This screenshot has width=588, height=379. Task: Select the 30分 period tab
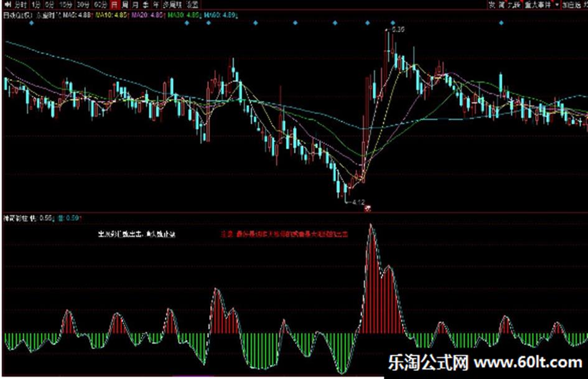point(83,4)
